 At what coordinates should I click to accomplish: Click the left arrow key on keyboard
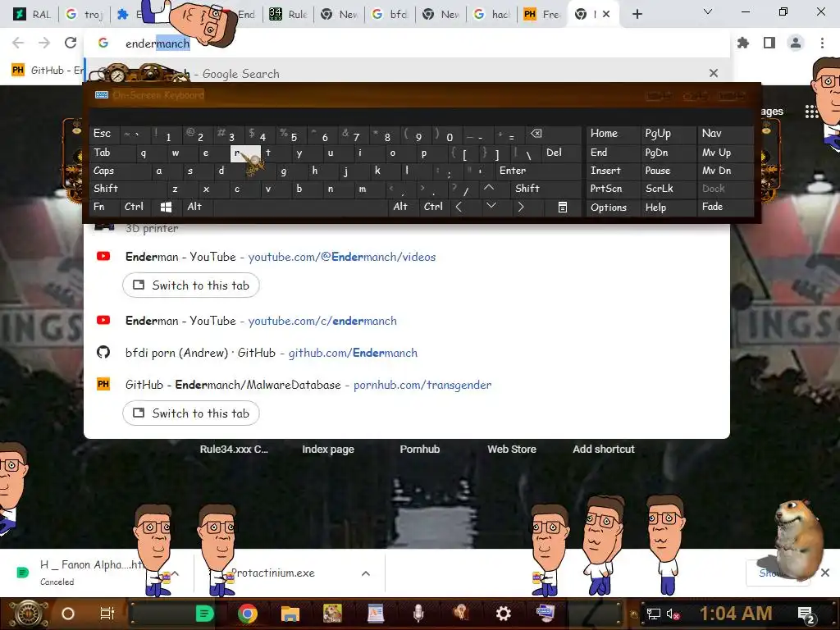pos(459,207)
